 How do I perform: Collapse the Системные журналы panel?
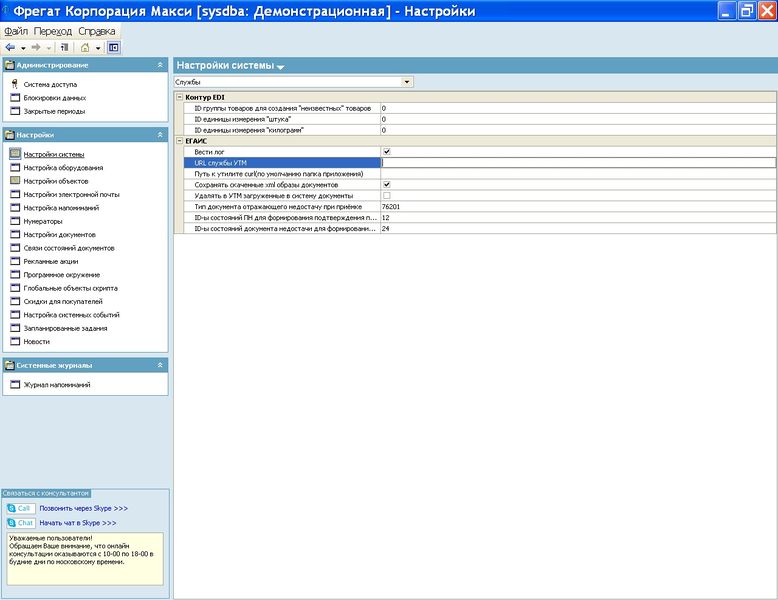160,365
